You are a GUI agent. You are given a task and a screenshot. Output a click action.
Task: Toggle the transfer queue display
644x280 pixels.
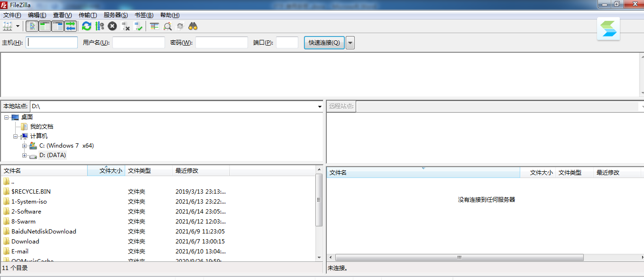70,26
